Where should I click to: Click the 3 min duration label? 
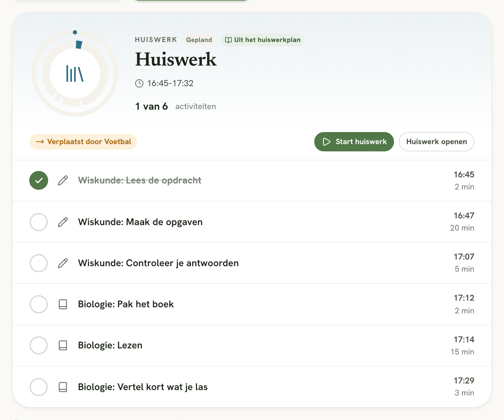[464, 393]
